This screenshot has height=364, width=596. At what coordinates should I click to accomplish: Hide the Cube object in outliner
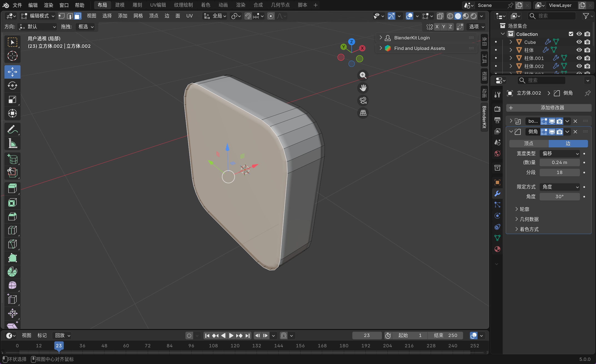coord(579,42)
